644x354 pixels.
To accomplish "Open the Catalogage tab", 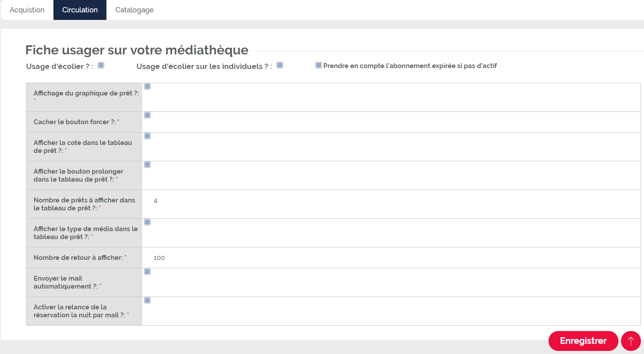I will pos(134,10).
